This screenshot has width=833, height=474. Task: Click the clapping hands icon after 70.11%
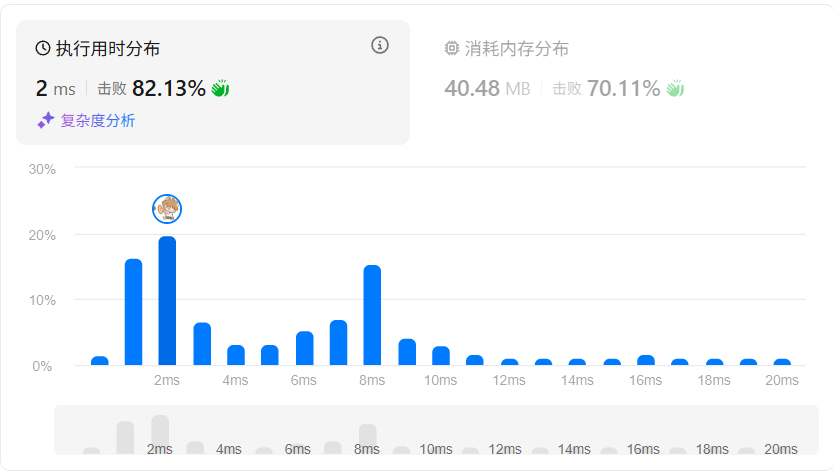tap(675, 88)
